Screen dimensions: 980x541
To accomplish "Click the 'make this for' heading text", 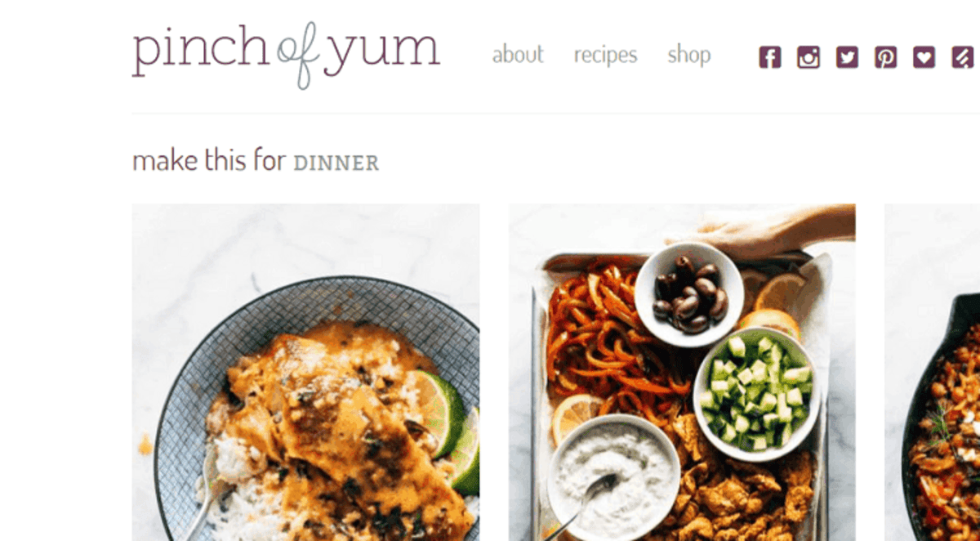I will coord(209,160).
